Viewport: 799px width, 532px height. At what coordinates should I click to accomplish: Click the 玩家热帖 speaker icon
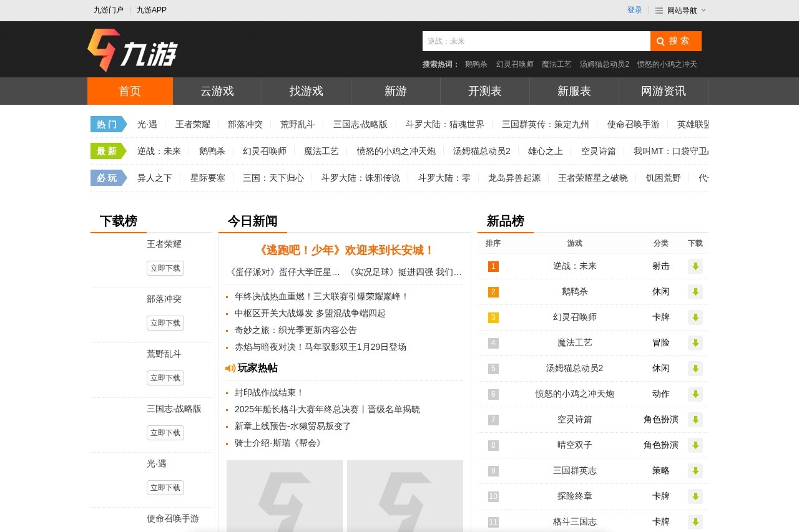click(x=230, y=368)
